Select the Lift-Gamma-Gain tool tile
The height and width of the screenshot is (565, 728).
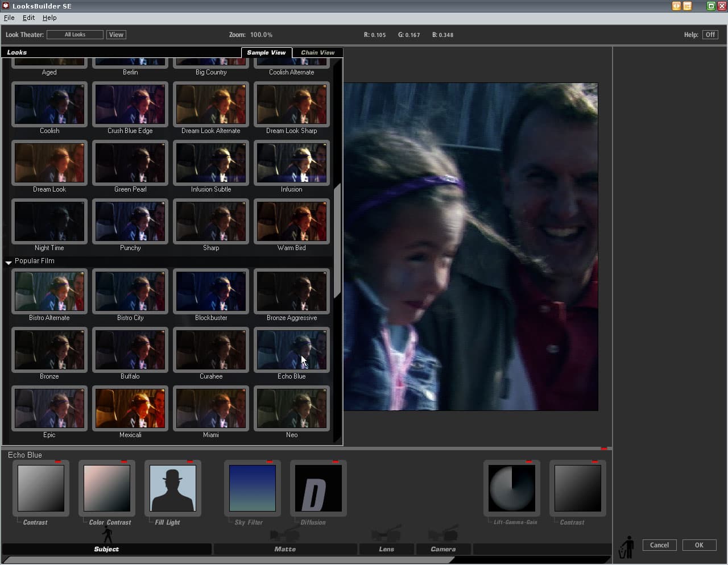[x=512, y=488]
